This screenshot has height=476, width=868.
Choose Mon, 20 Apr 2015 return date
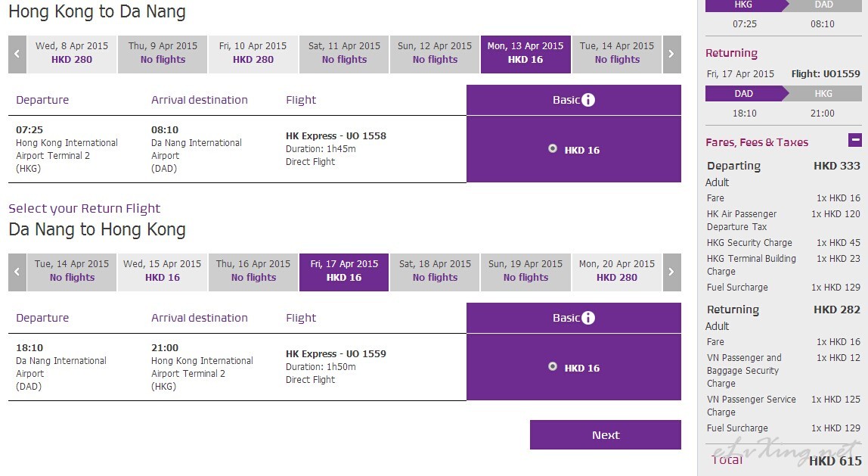click(x=617, y=272)
